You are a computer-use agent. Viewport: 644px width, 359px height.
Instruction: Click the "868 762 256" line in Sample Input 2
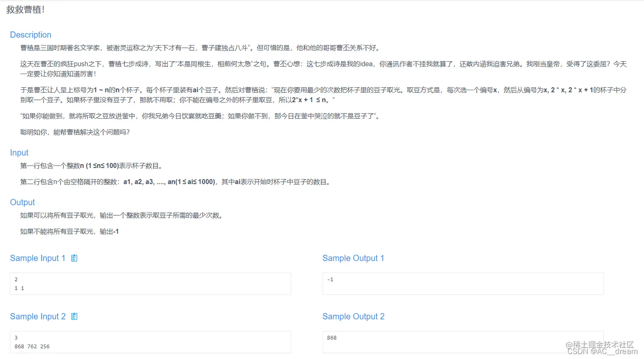[x=32, y=347]
